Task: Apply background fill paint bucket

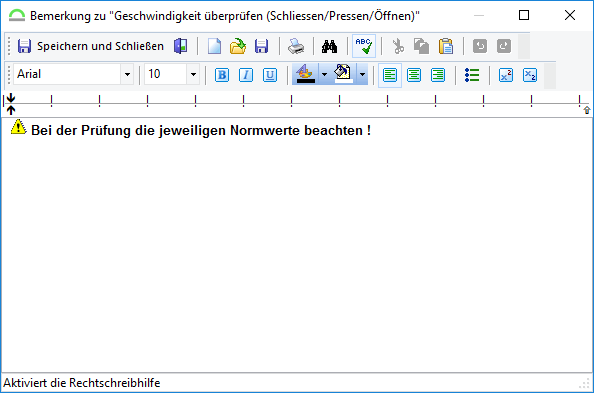Action: coord(343,74)
